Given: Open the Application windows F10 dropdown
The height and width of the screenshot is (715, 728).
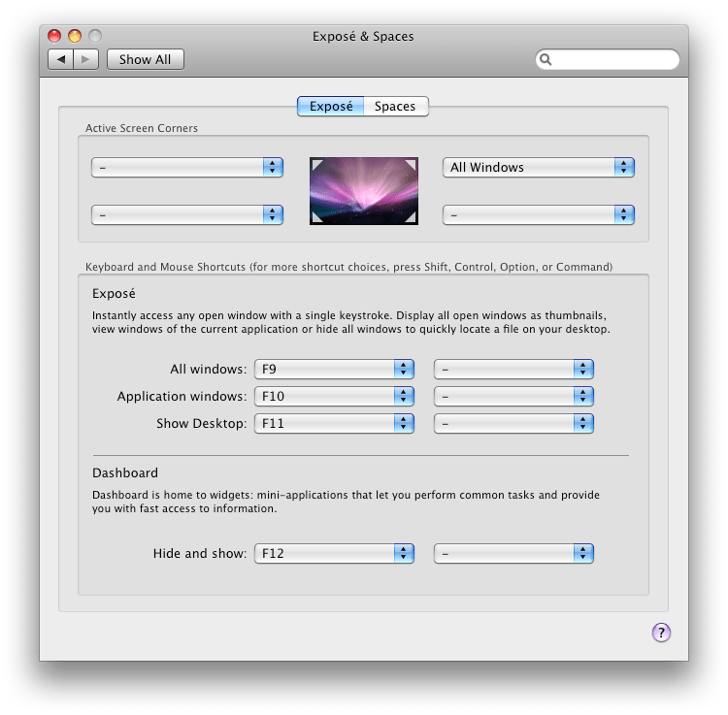Looking at the screenshot, I should click(334, 396).
